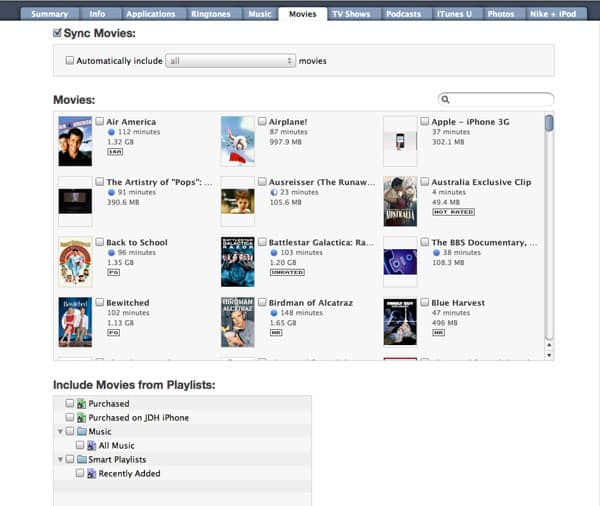The image size is (600, 506).
Task: Check the Battlestar Galactica checkbox
Action: (x=262, y=242)
